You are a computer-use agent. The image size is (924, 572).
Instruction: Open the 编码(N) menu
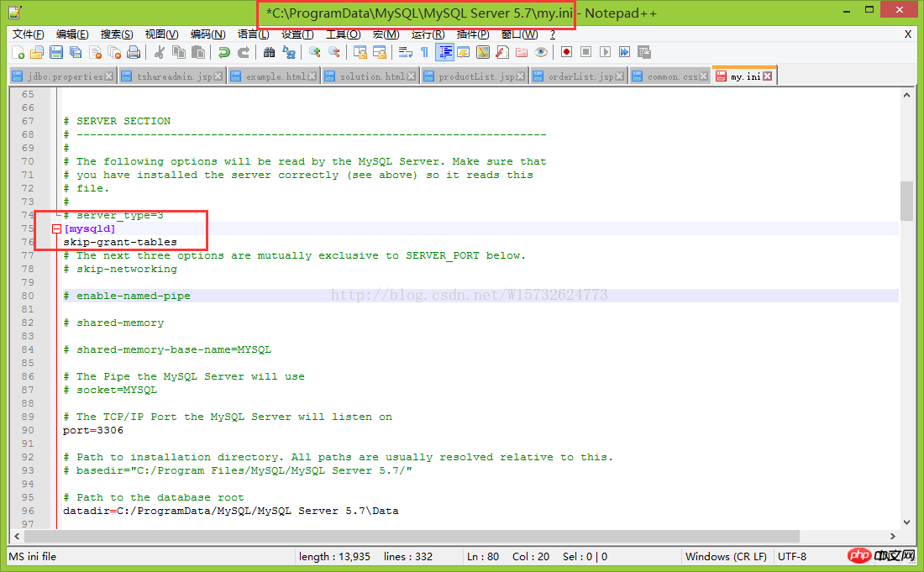click(x=207, y=34)
